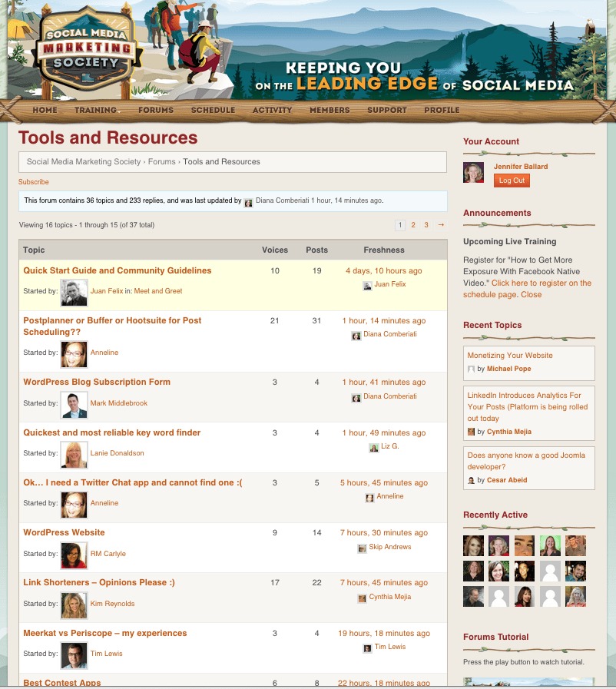Image resolution: width=616 pixels, height=689 pixels.
Task: Click small Skip Andrews avatar icon
Action: click(x=362, y=548)
